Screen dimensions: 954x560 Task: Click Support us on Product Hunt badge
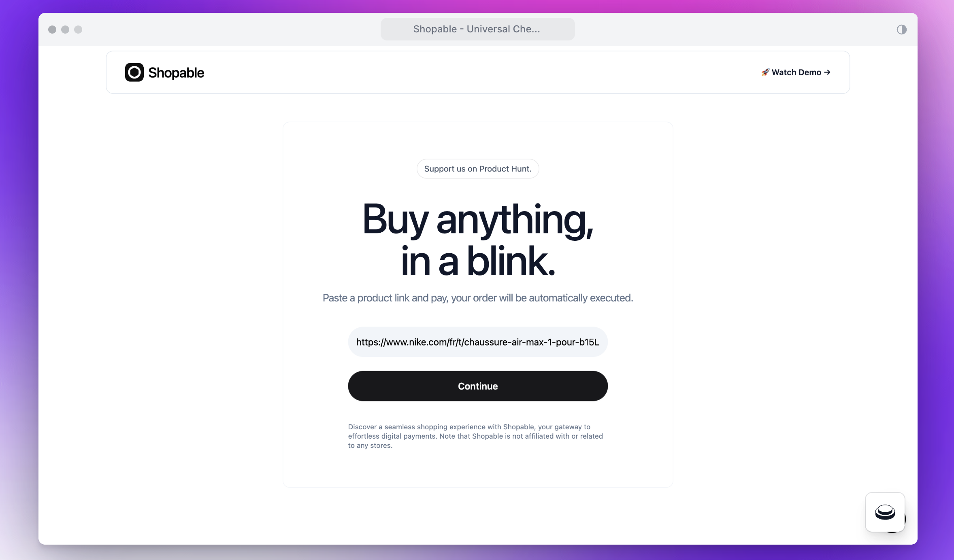click(x=477, y=169)
